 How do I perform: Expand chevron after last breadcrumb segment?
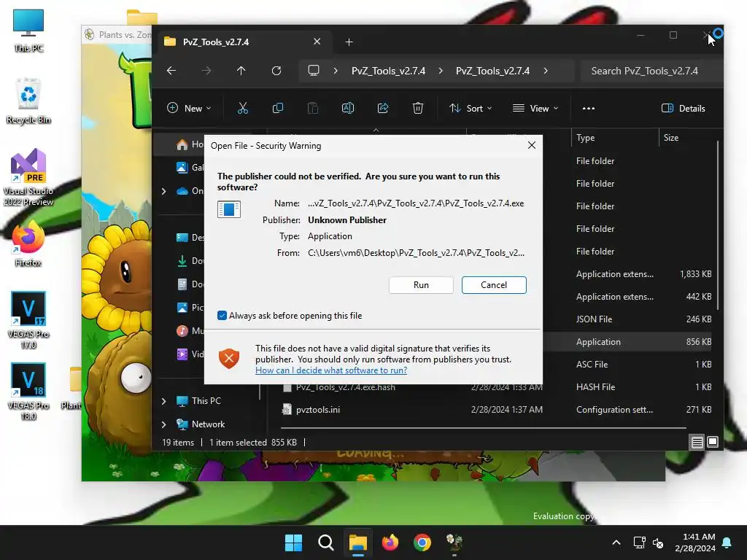[x=546, y=71]
